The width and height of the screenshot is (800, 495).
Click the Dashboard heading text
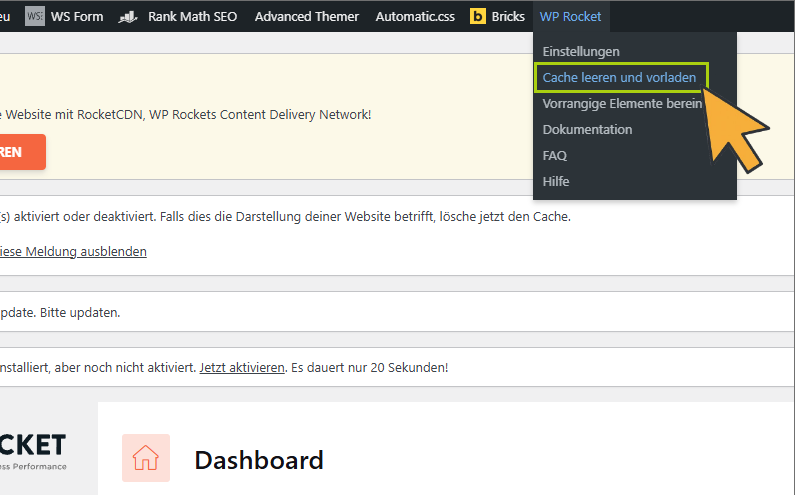[x=259, y=460]
